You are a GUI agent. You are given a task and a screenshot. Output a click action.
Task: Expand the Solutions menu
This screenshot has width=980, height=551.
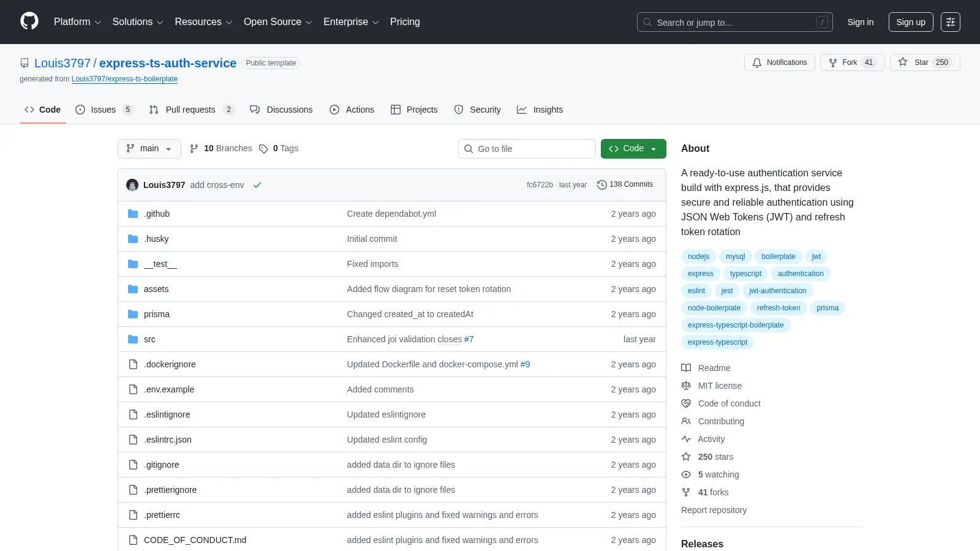click(x=138, y=22)
